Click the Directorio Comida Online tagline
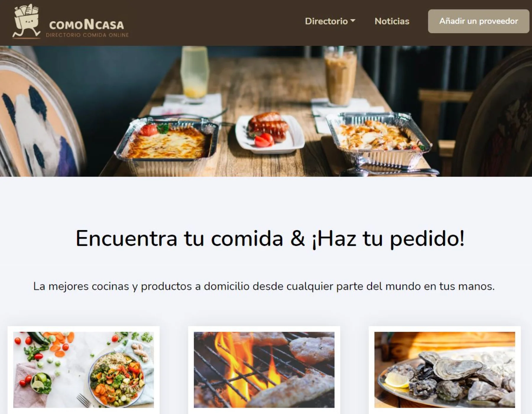The image size is (532, 414). click(87, 35)
